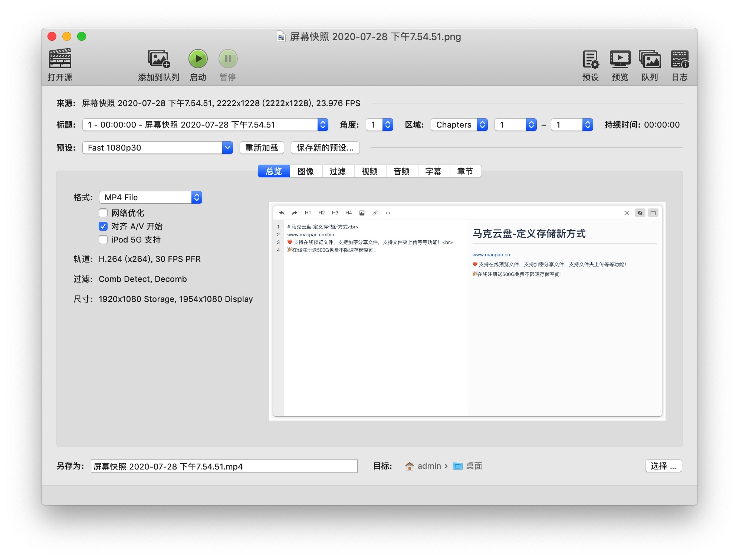Click the source preview thumbnail image
739x560 pixels.
467,311
